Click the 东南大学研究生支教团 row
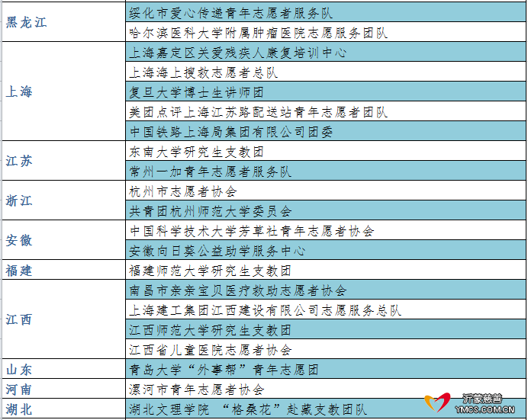The height and width of the screenshot is (420, 528). pyautogui.click(x=326, y=151)
